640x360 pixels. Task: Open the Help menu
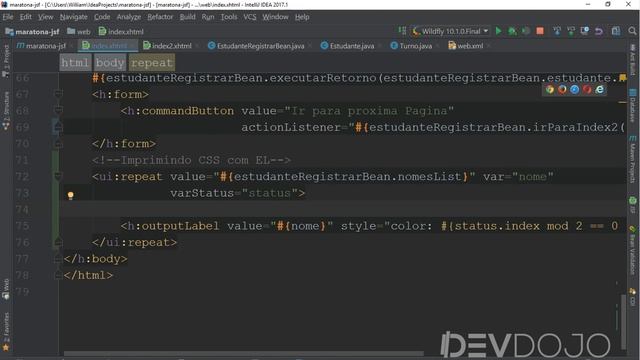point(302,17)
